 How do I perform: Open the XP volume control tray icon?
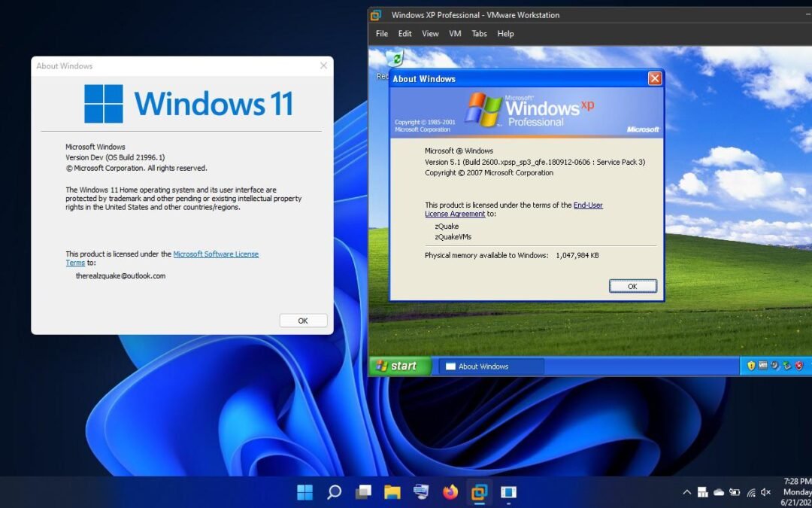pos(774,366)
